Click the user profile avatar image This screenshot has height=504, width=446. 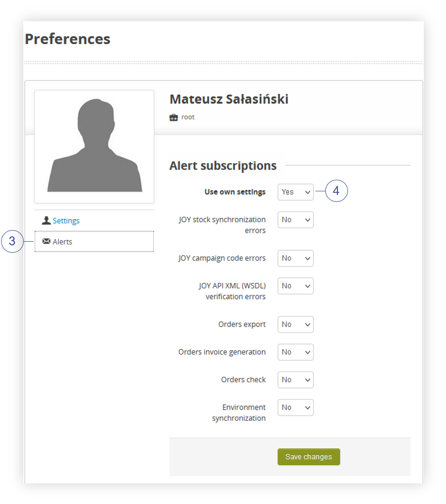click(94, 147)
